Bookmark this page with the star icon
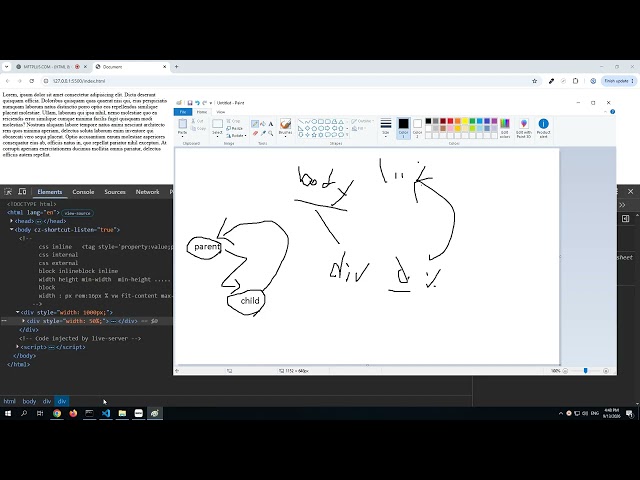 coord(535,81)
